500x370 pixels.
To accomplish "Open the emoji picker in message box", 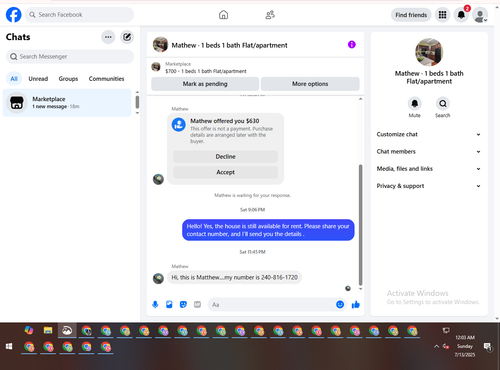I will tap(340, 304).
